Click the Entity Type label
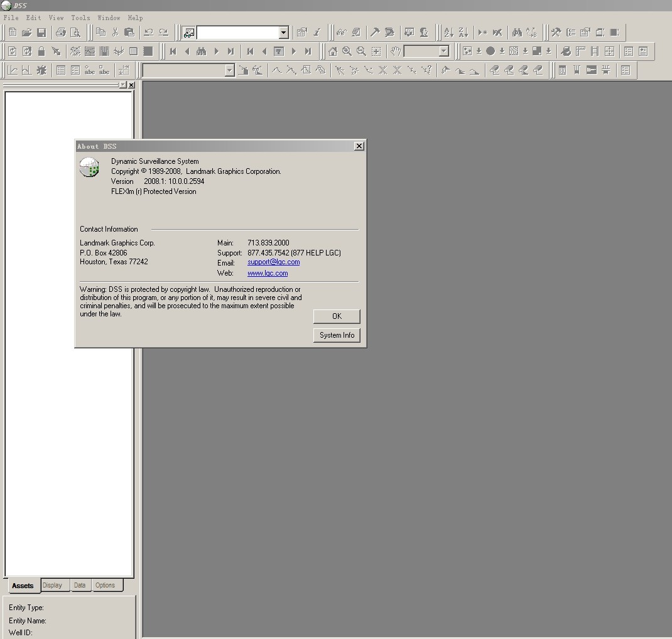This screenshot has width=672, height=639. click(x=26, y=608)
